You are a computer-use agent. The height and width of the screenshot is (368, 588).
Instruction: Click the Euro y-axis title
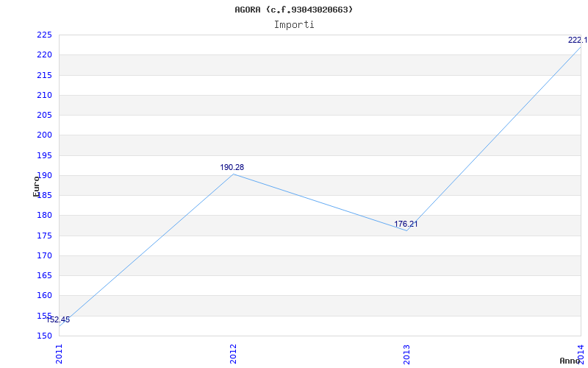(36, 187)
